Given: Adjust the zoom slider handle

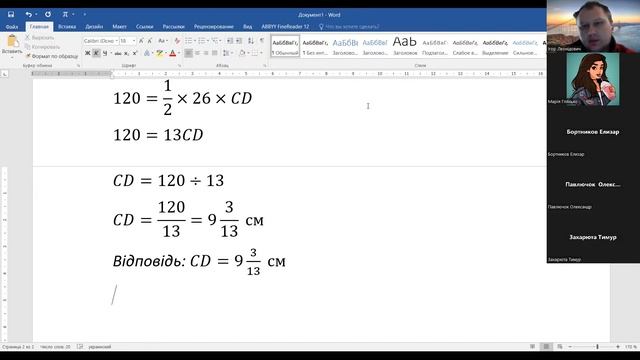Looking at the screenshot, I should [597, 347].
